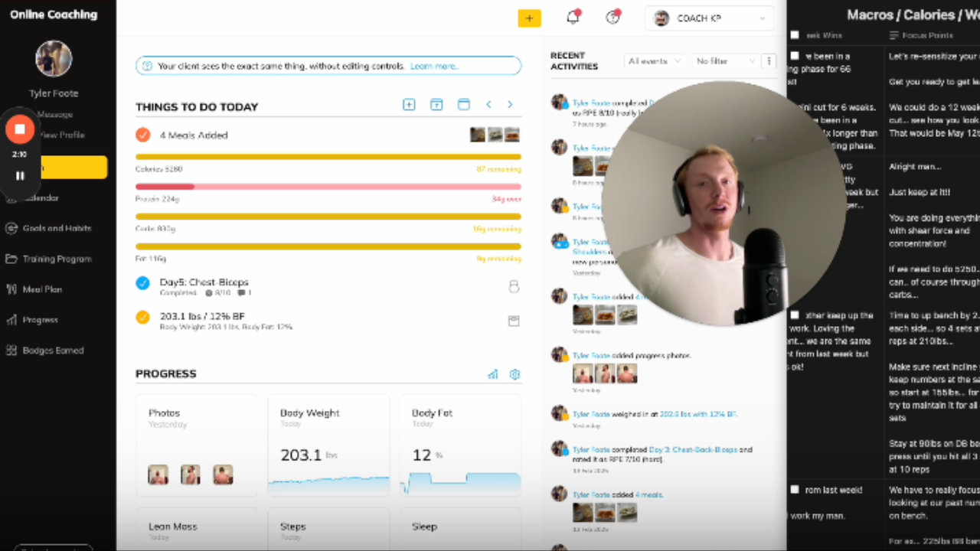980x551 pixels.
Task: Click the Meal Plan utensils icon
Action: tap(11, 289)
